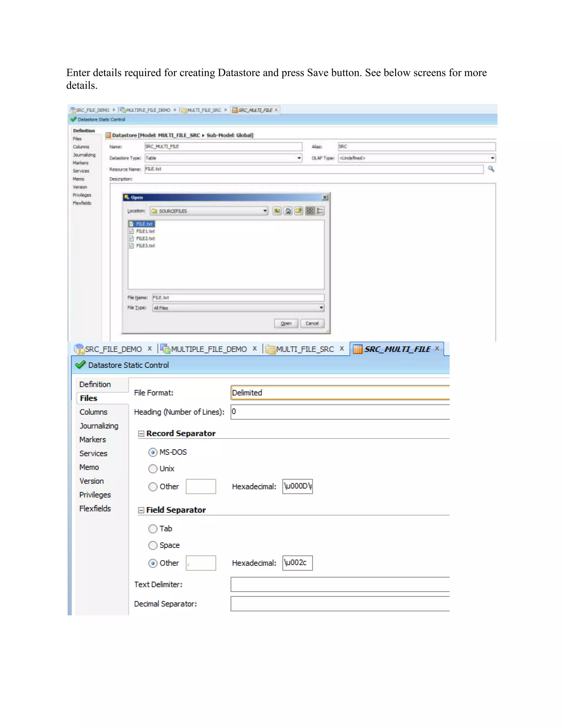Open Journalizing in the Files-view sidebar
This screenshot has height=728, width=563.
coord(99,426)
